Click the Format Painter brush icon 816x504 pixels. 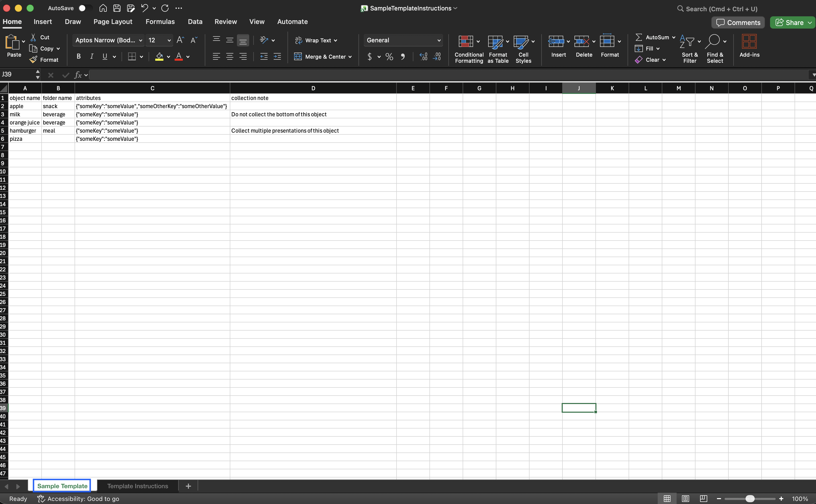point(33,60)
